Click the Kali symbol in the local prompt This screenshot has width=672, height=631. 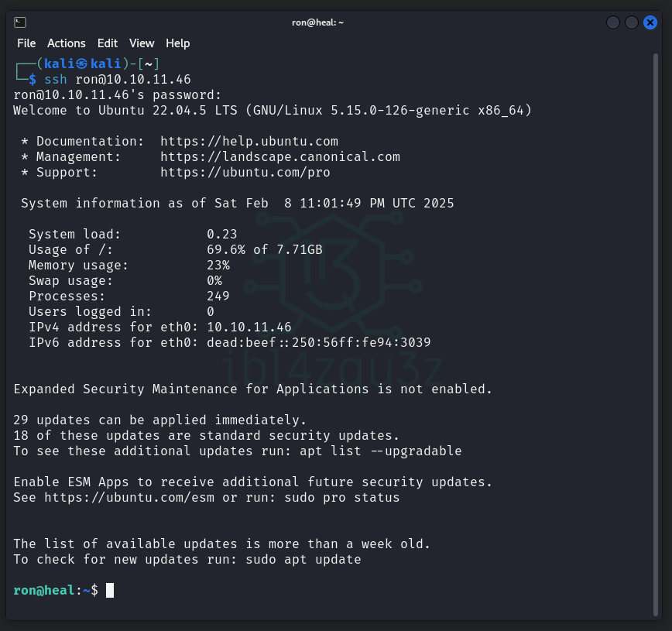coord(81,63)
